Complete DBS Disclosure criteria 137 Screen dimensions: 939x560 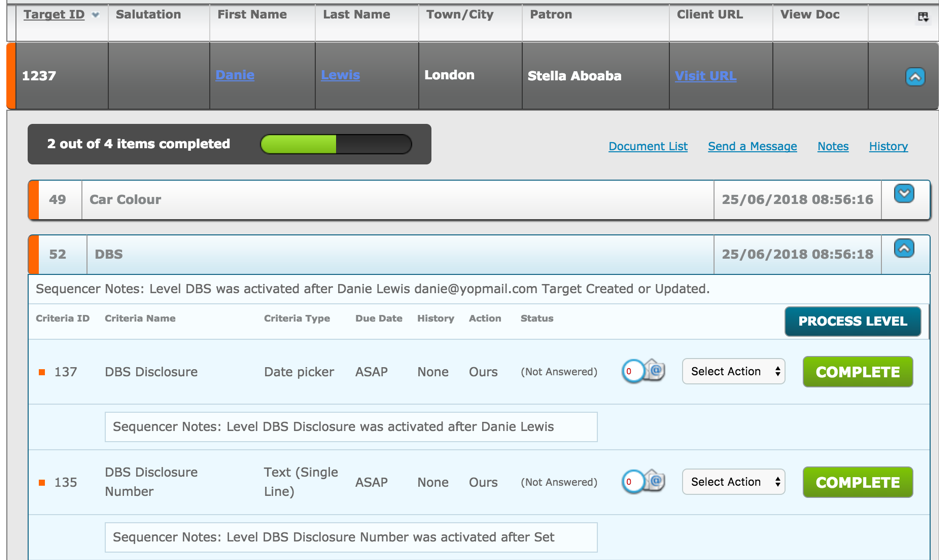[x=858, y=372]
